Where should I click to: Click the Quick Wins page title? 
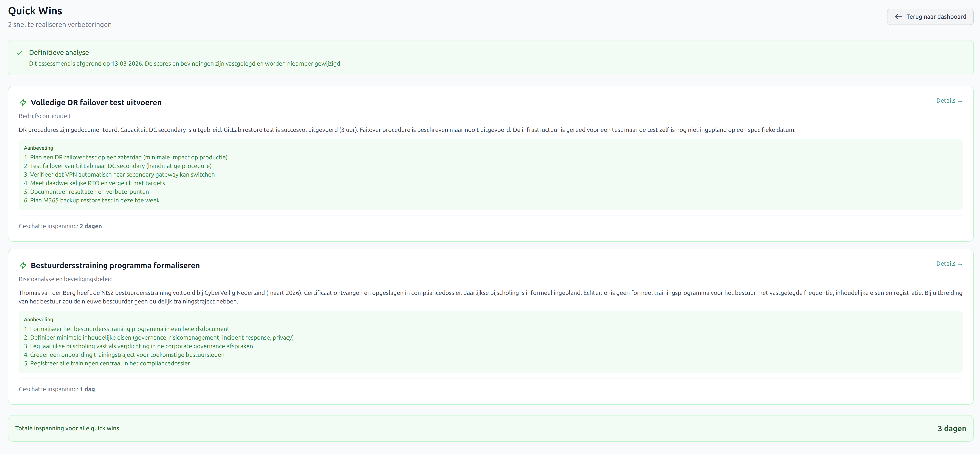click(x=35, y=11)
